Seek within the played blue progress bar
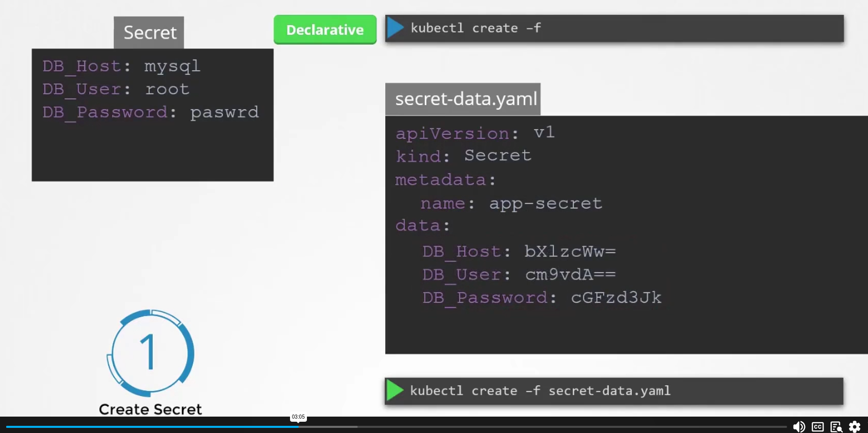This screenshot has width=868, height=433. [154, 426]
